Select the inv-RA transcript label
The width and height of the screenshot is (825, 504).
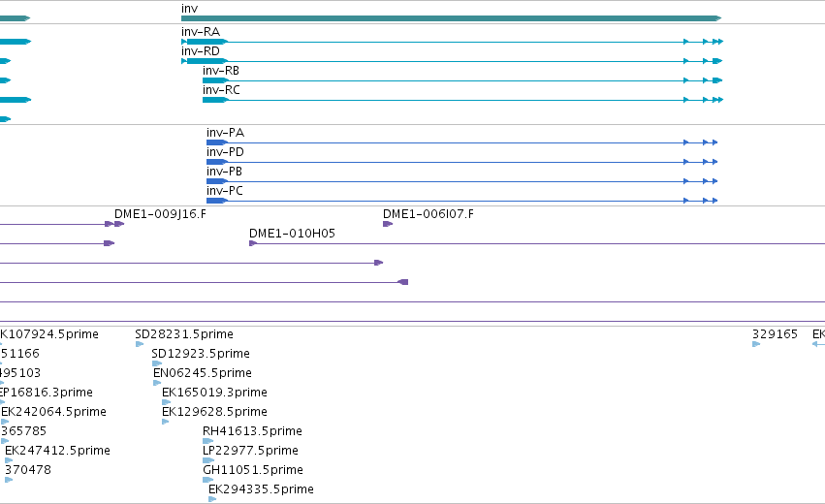point(201,32)
